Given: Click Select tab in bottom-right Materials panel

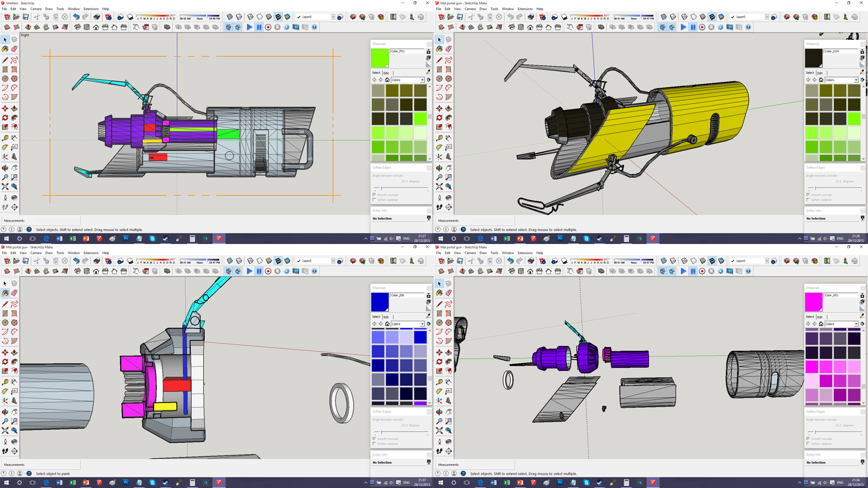Looking at the screenshot, I should pos(810,317).
